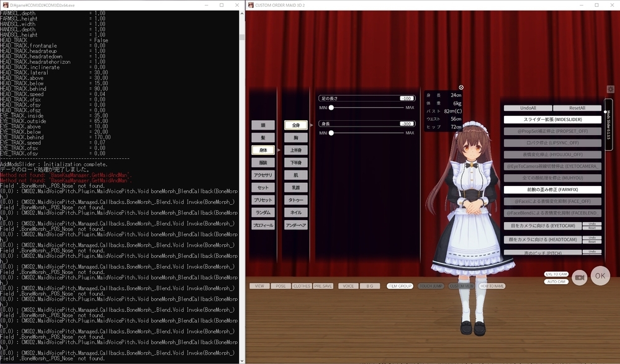The height and width of the screenshot is (364, 620).
Task: Select the 頭 (head) category
Action: click(263, 125)
